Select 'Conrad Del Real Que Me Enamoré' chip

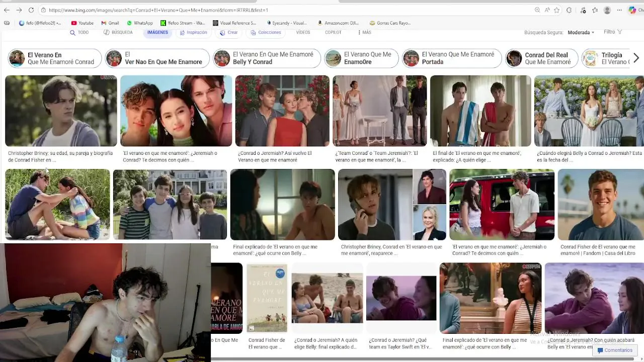[541, 58]
